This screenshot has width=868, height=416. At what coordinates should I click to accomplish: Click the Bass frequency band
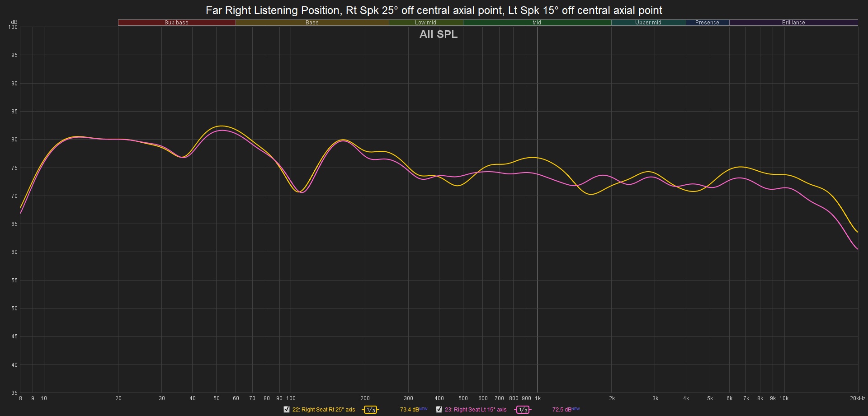click(x=312, y=23)
